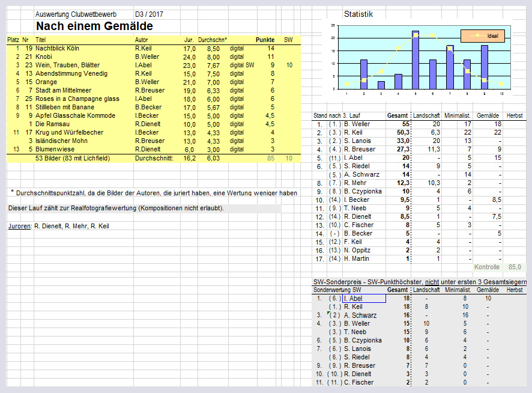532x393 pixels.
Task: Click the tallest chart bar at category 5
Action: 416,59
